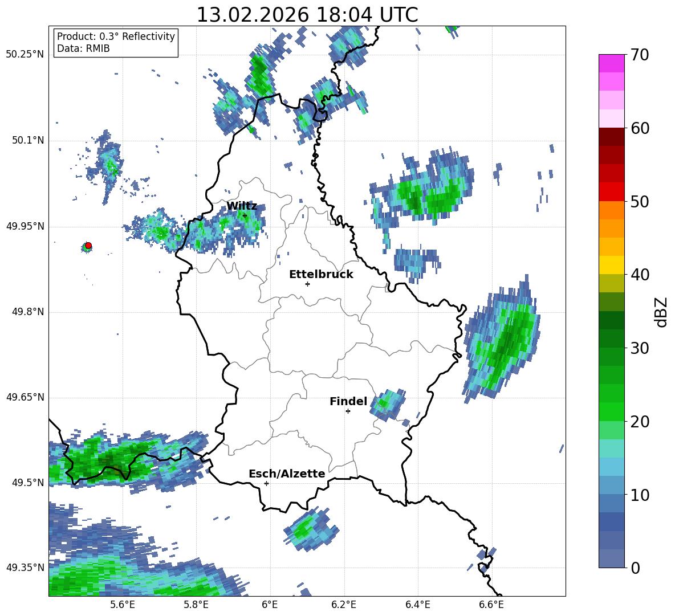
Task: Click the 70 colorbar tick label
Action: tap(640, 55)
